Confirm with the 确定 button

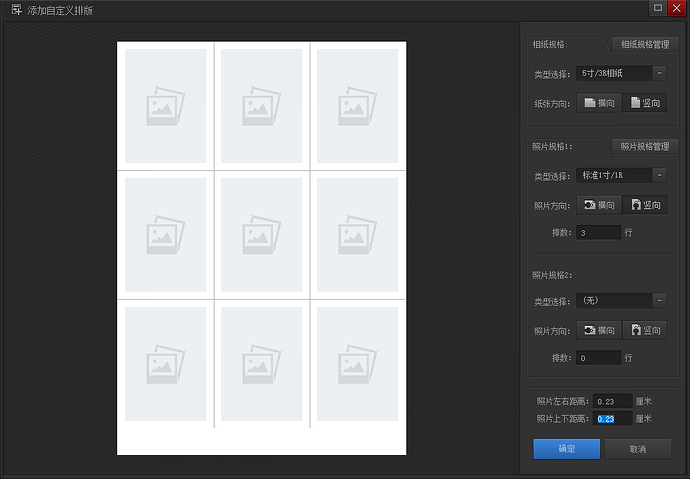click(x=567, y=449)
